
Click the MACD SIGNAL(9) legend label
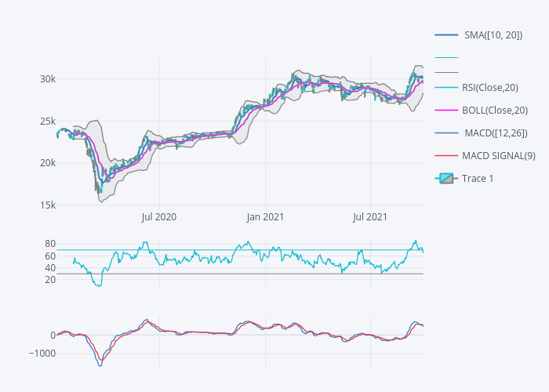pyautogui.click(x=499, y=156)
